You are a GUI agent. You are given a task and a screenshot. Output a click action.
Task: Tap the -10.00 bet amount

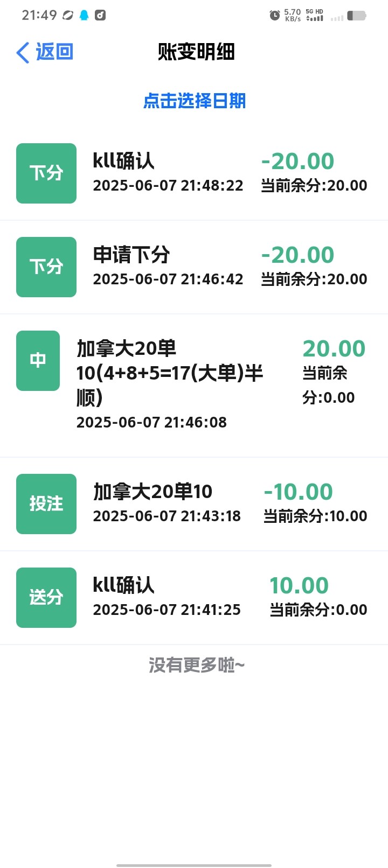tap(299, 492)
